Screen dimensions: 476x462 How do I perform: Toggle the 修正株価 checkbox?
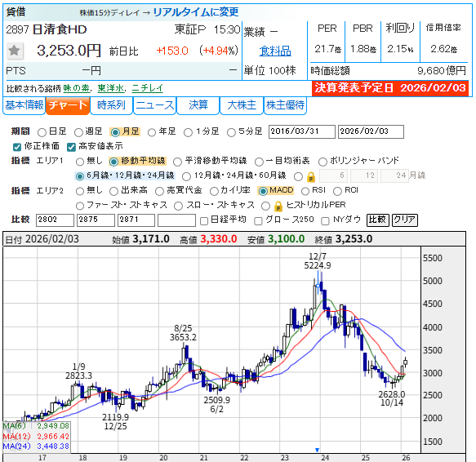point(17,147)
